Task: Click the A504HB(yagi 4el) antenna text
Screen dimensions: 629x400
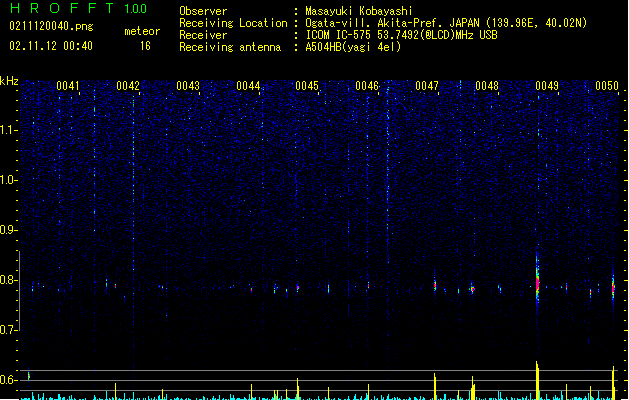Action: [353, 47]
